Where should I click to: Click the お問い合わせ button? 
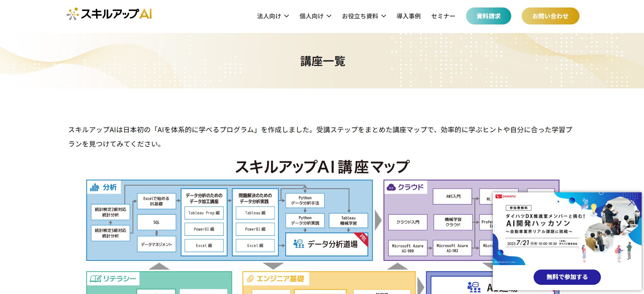pos(550,16)
